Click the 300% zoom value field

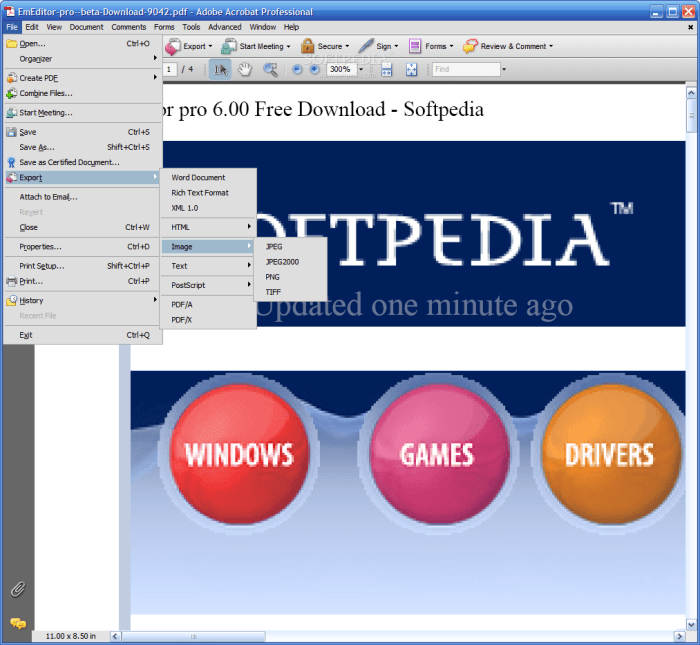342,69
